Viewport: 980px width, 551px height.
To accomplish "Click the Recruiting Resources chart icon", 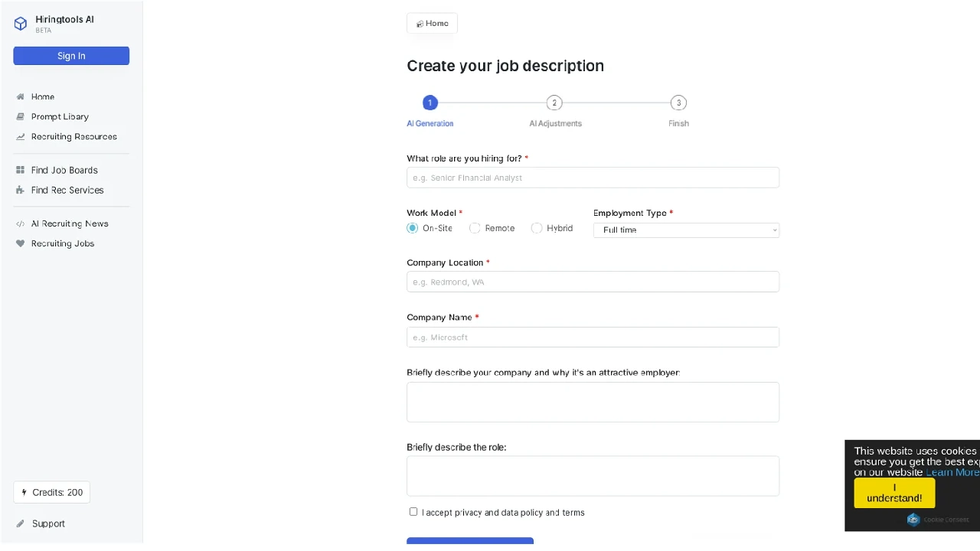I will pyautogui.click(x=21, y=137).
